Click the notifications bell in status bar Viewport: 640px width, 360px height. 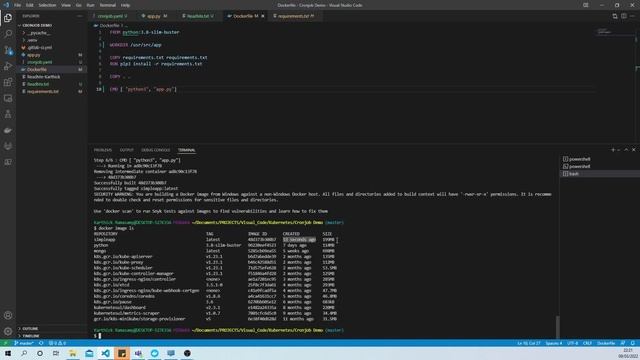pos(632,343)
